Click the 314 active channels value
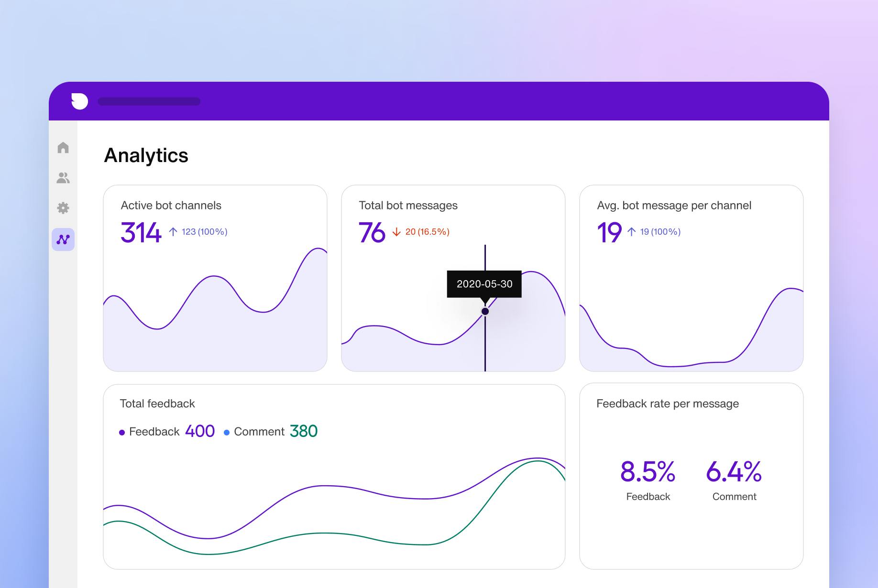Screen dimensions: 878x588 tap(141, 232)
